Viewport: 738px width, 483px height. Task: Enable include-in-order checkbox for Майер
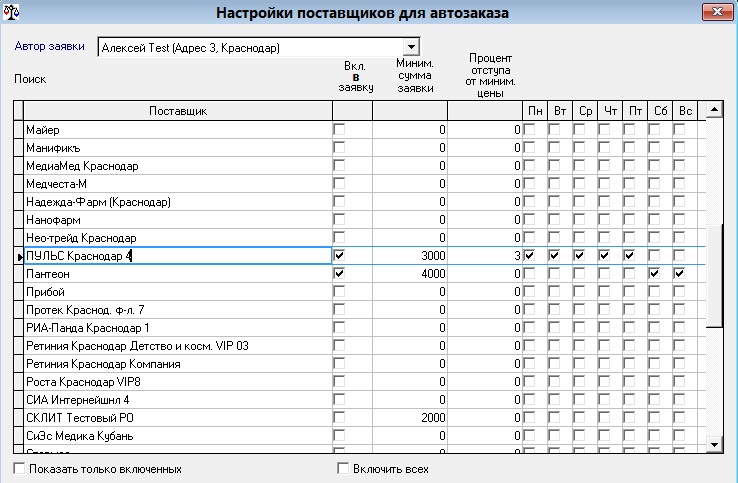pyautogui.click(x=339, y=130)
